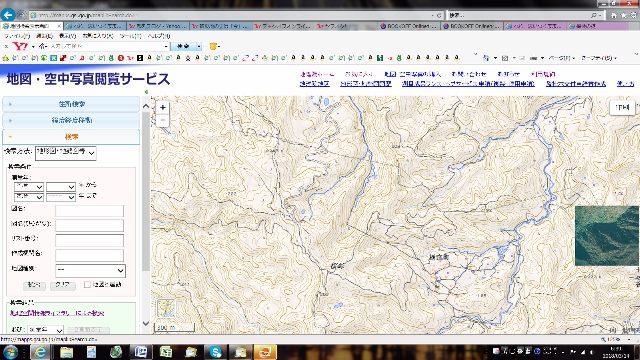Open the map type dropdown

coord(90,270)
